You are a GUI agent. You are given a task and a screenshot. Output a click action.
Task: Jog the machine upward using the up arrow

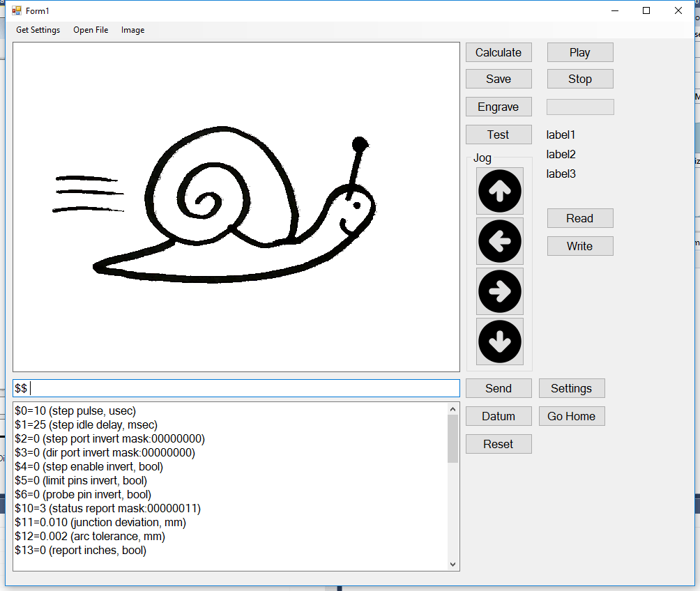tap(499, 190)
